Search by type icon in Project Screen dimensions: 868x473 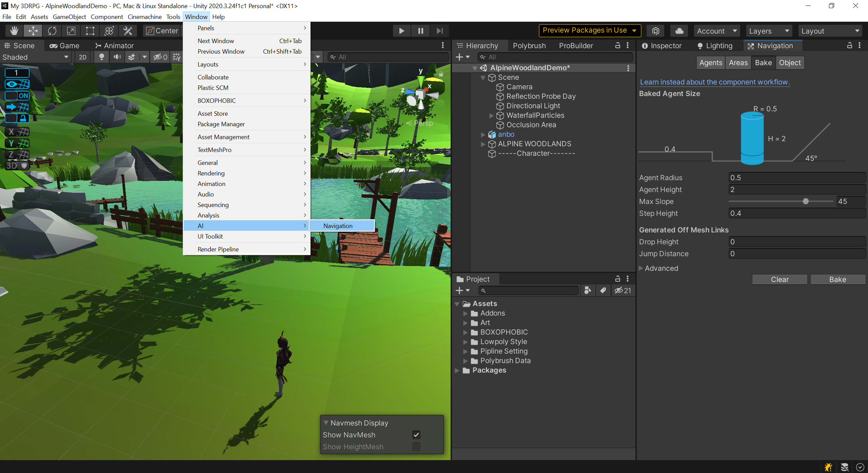pyautogui.click(x=588, y=290)
